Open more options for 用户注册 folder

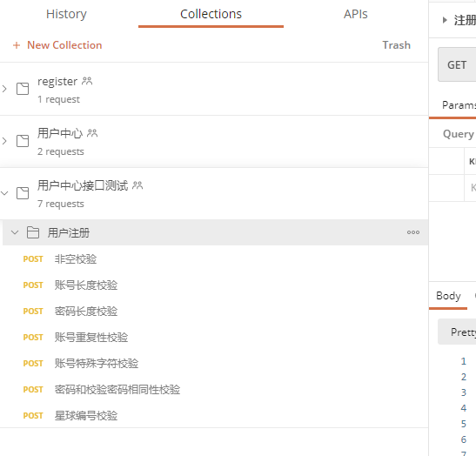(413, 232)
